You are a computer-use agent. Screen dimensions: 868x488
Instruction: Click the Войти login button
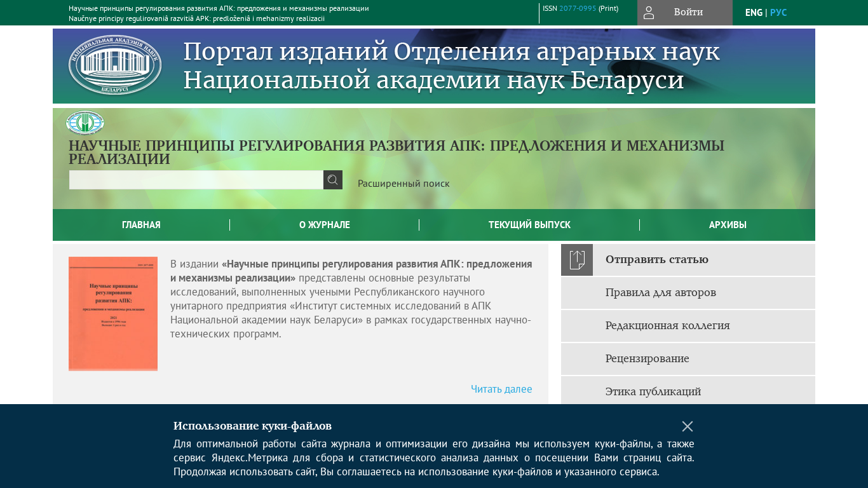[685, 13]
